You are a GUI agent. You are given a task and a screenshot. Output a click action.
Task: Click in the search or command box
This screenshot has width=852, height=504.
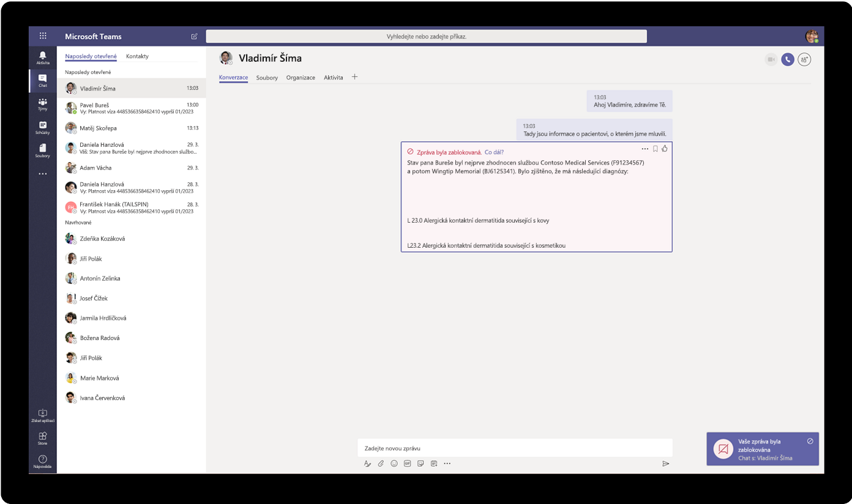[426, 37]
